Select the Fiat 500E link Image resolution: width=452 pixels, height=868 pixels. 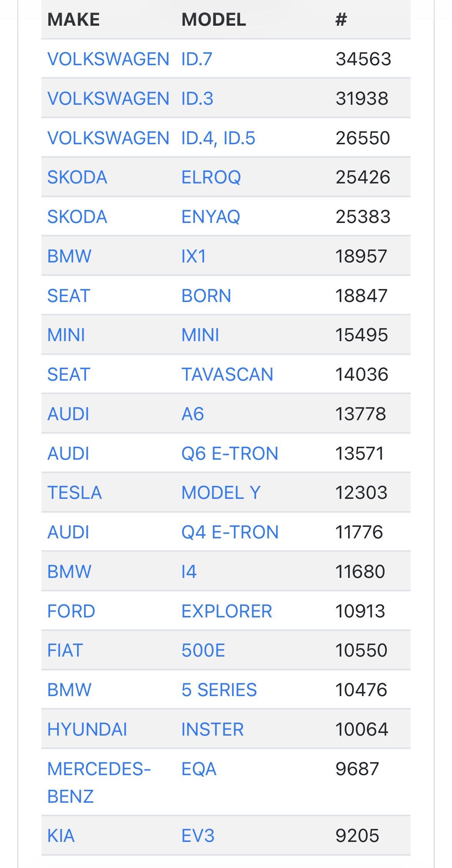point(203,650)
